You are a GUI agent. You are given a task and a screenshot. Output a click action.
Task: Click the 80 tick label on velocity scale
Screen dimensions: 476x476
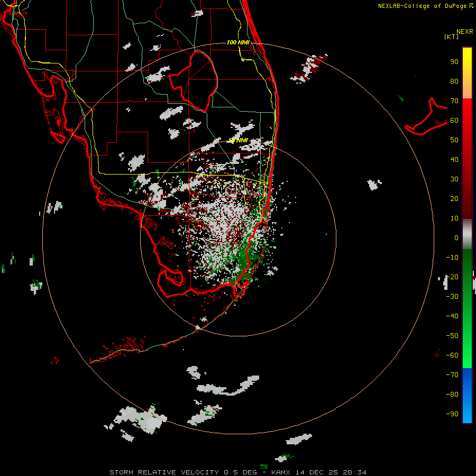click(454, 81)
